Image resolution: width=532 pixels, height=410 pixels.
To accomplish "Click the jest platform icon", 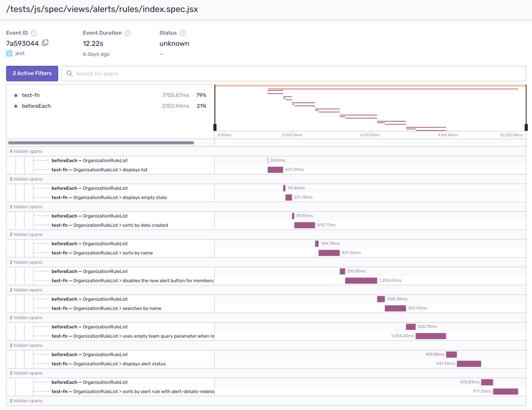I will click(x=9, y=54).
